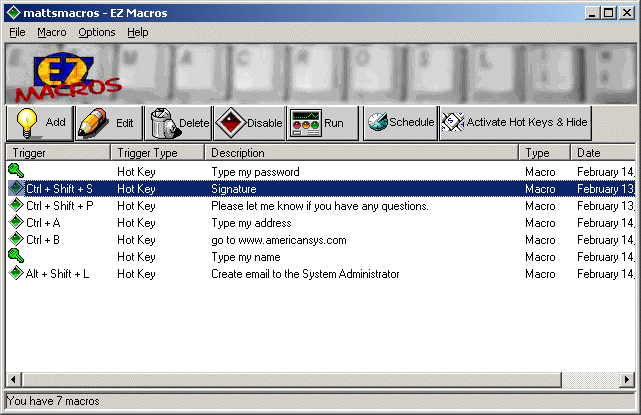
Task: Click the horizontal scrollbar thumb
Action: pyautogui.click(x=292, y=379)
